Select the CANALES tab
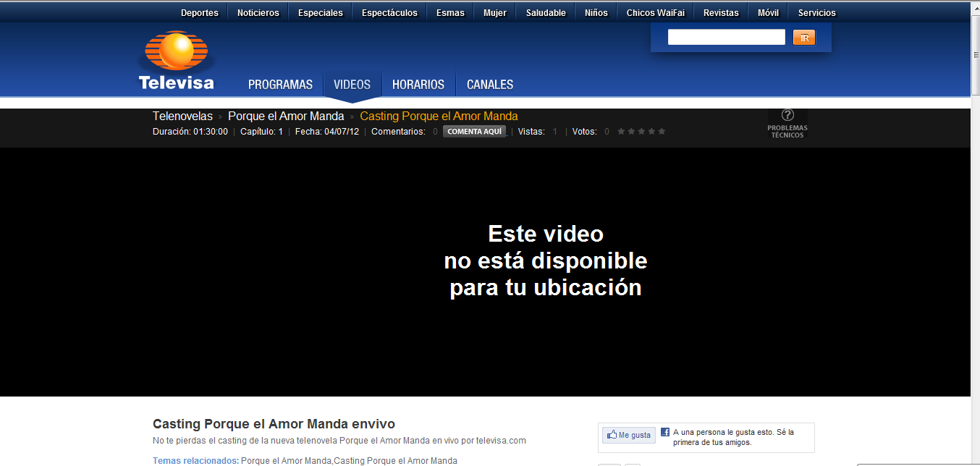The image size is (980, 466). click(x=490, y=85)
